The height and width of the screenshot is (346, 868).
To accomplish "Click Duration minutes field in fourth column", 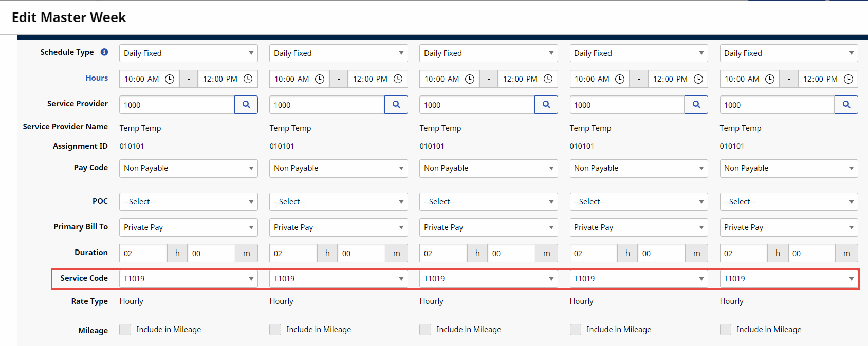I will [x=661, y=253].
